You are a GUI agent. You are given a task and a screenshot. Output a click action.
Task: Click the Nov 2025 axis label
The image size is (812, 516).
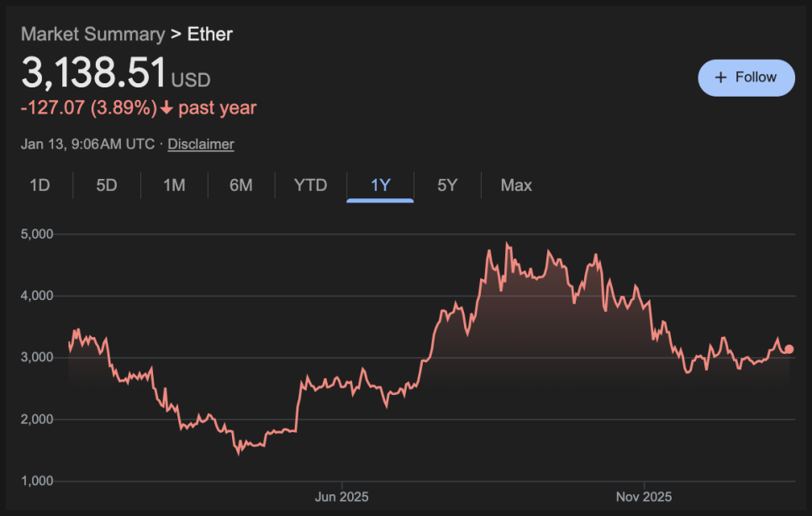tap(643, 497)
